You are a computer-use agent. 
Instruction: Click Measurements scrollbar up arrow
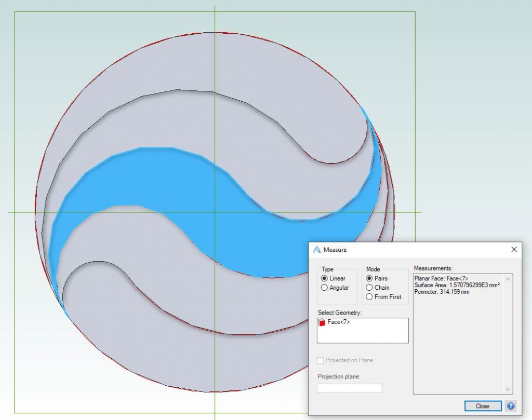pyautogui.click(x=508, y=279)
